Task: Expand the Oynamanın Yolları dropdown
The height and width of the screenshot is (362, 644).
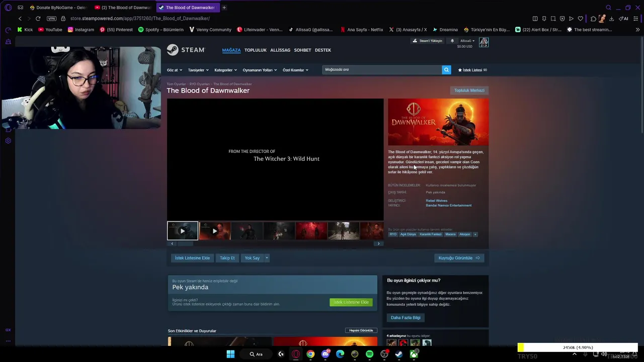Action: pyautogui.click(x=260, y=70)
